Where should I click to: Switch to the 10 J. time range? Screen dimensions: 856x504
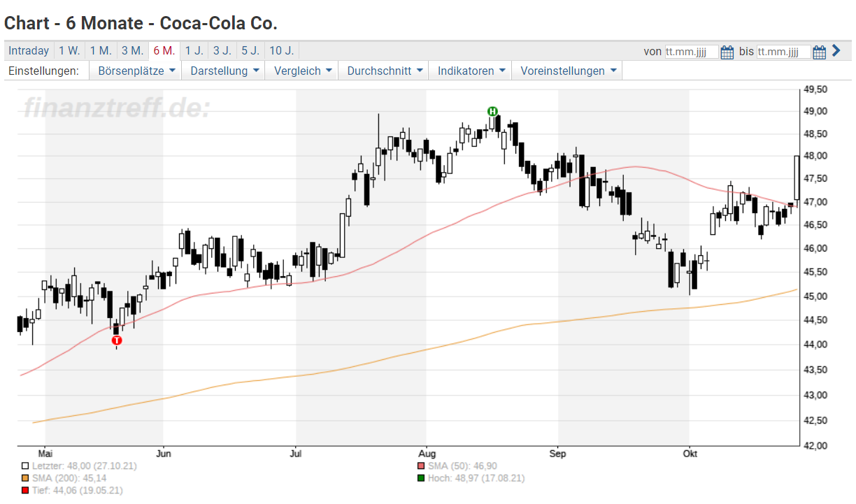click(x=281, y=50)
